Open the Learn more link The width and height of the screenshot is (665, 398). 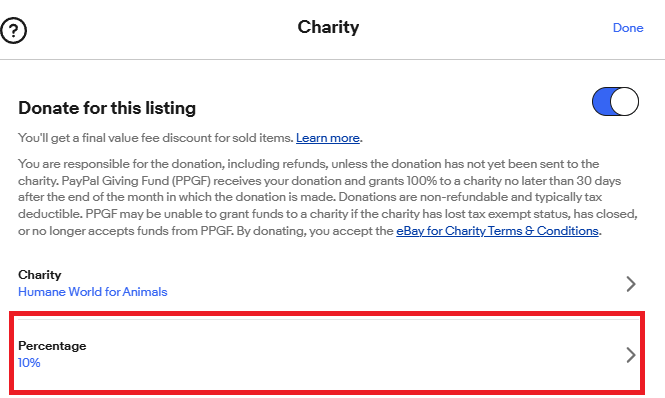click(x=327, y=138)
